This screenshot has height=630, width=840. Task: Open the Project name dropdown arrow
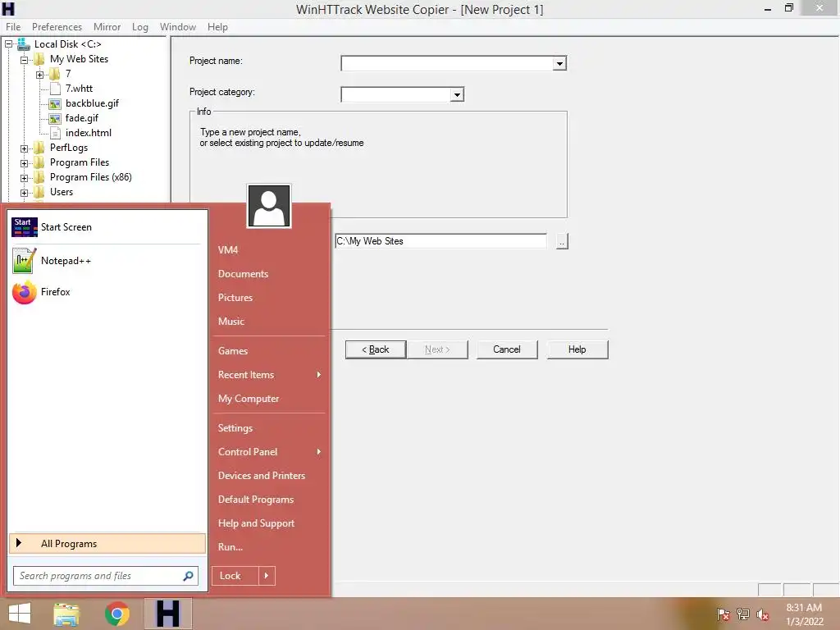(559, 64)
